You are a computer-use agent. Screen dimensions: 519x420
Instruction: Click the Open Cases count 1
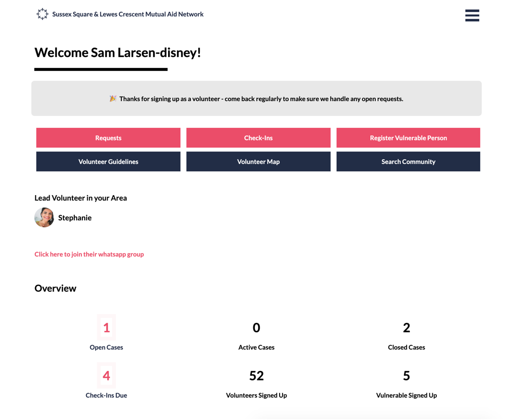click(x=106, y=327)
